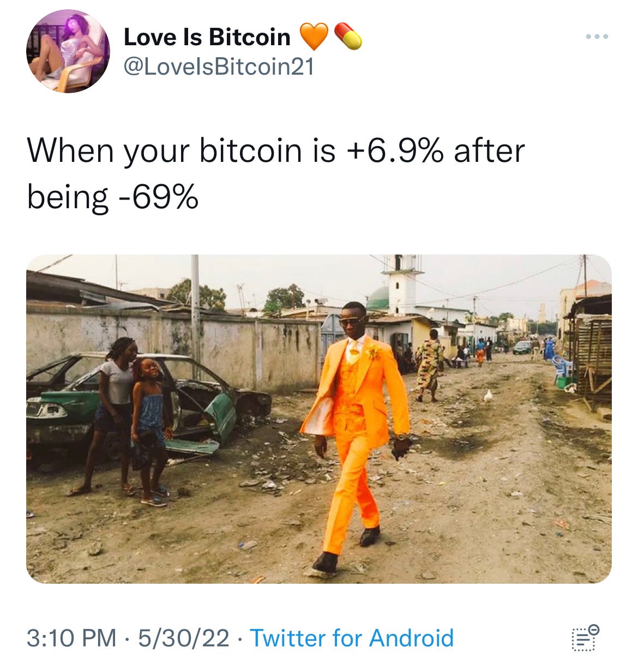Follow the Twitter for Android source link

click(352, 638)
